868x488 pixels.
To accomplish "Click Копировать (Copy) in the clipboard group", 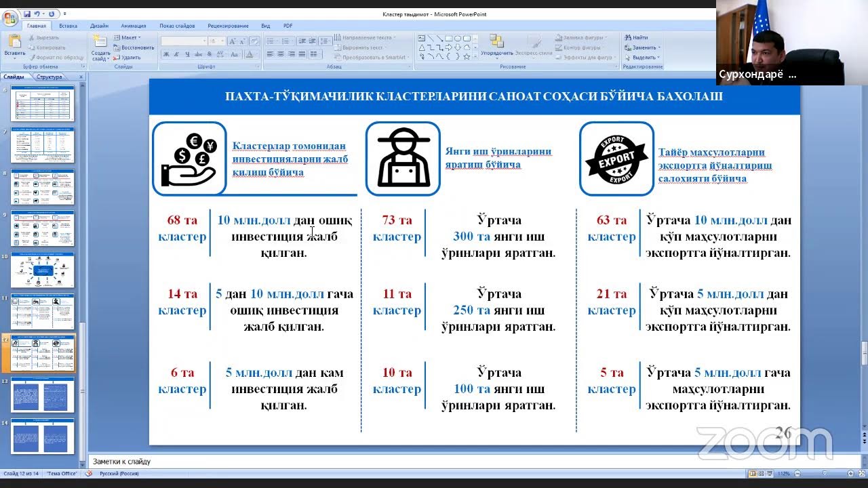I will pos(46,47).
